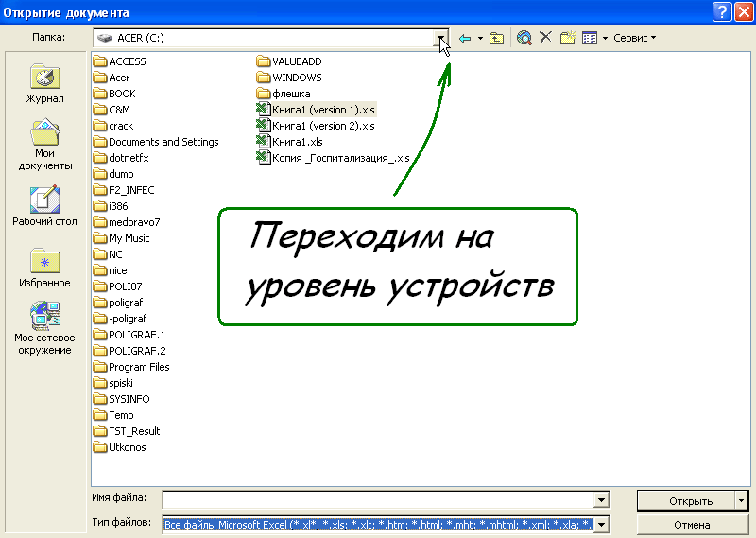Open the Сервис menu
Screen dimensions: 756x538
click(x=634, y=38)
